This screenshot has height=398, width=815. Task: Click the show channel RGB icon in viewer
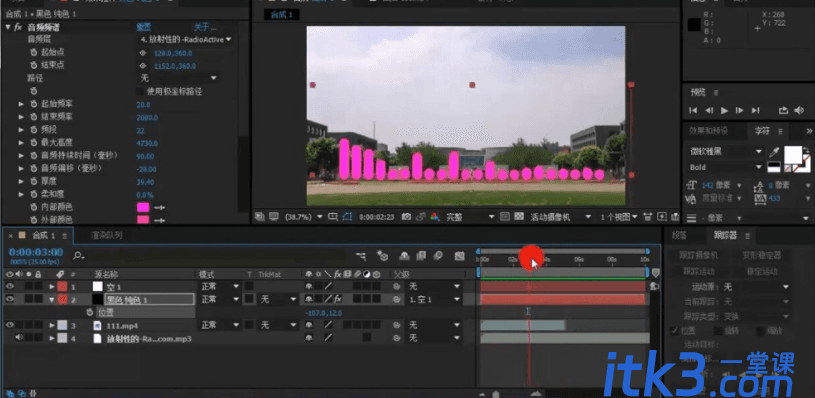click(x=435, y=217)
